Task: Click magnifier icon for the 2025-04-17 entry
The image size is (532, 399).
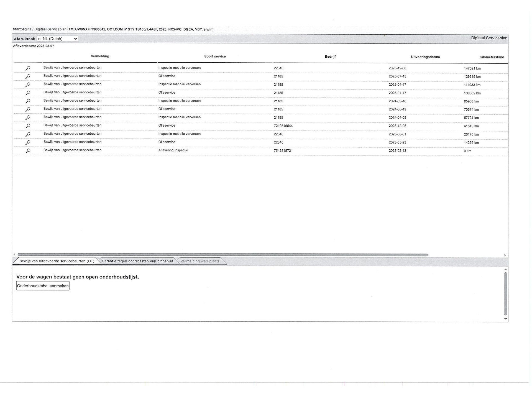Action: [28, 85]
